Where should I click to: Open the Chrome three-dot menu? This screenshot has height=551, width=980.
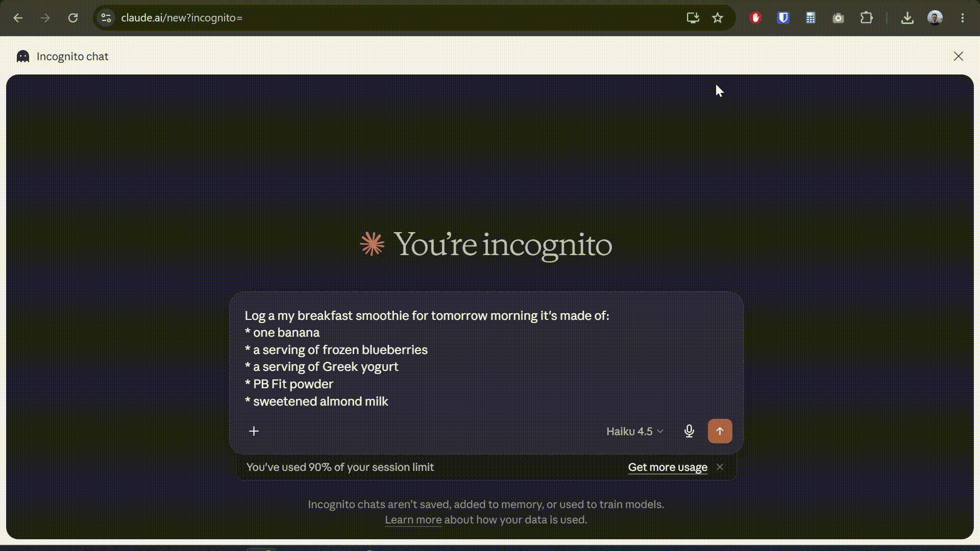tap(963, 18)
